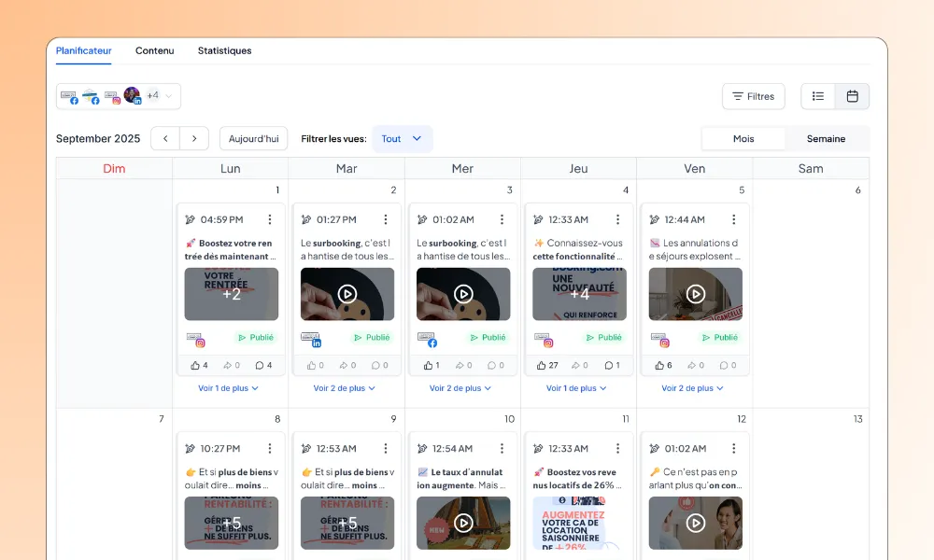This screenshot has height=560, width=934.
Task: Click the like icon showing 27 likes
Action: 541,365
